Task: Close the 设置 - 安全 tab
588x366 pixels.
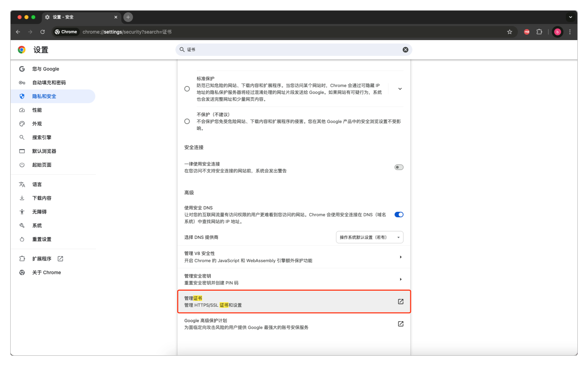Action: 116,17
